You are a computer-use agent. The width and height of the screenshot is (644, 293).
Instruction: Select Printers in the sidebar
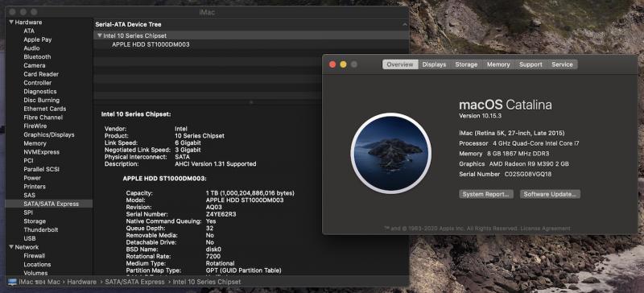34,187
